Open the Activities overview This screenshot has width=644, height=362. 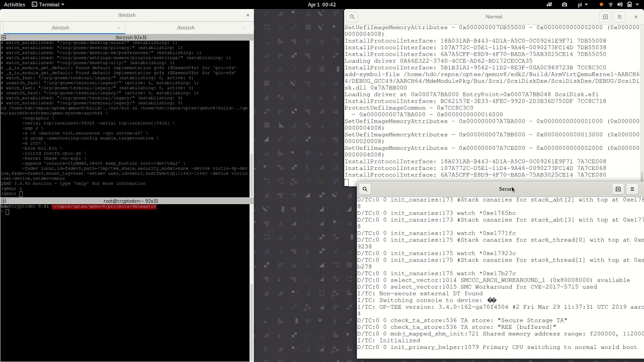15,5
